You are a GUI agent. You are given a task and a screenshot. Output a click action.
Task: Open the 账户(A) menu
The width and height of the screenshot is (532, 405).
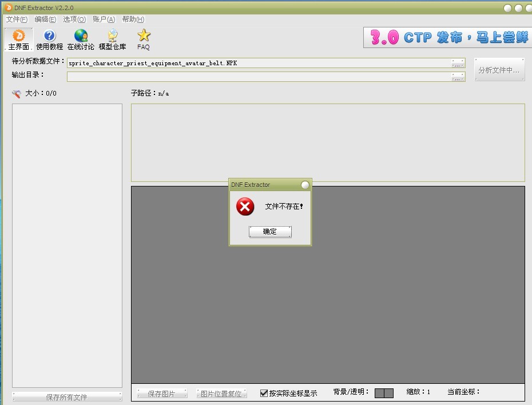(104, 19)
